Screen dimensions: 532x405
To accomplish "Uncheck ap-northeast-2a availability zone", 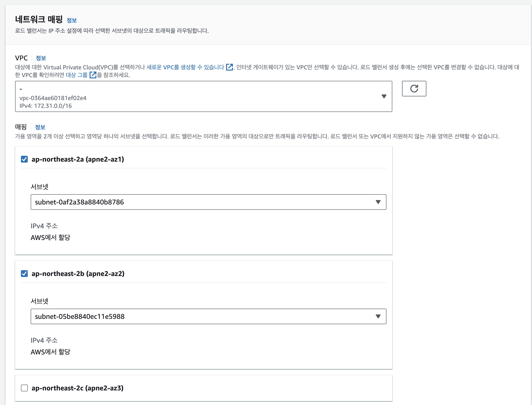I will tap(24, 159).
